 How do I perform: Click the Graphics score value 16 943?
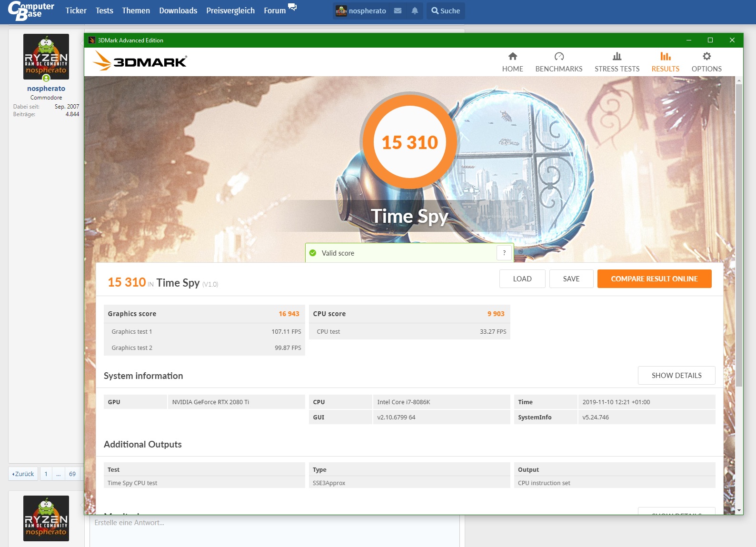coord(289,314)
